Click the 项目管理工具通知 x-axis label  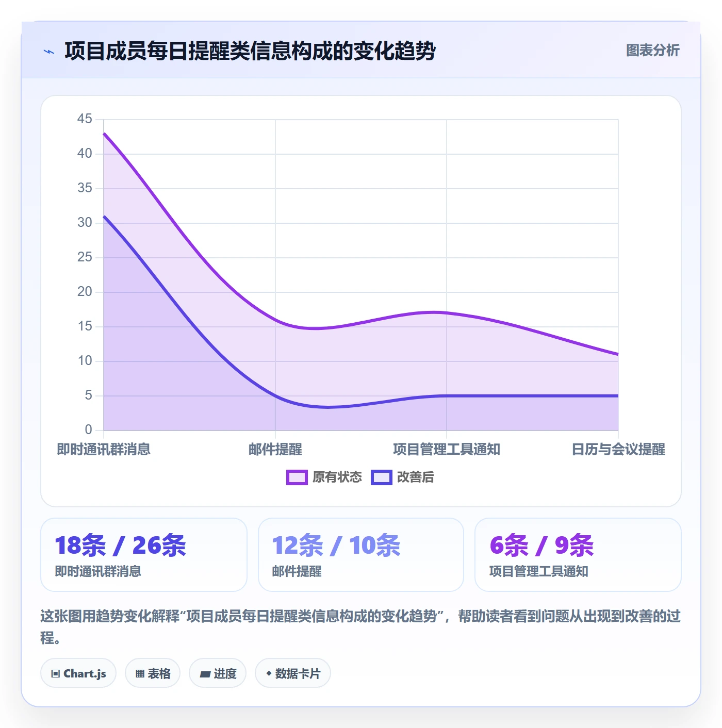(447, 450)
